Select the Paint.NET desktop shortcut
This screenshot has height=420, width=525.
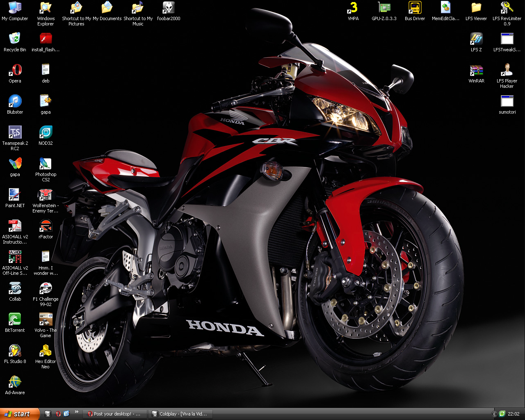[15, 199]
